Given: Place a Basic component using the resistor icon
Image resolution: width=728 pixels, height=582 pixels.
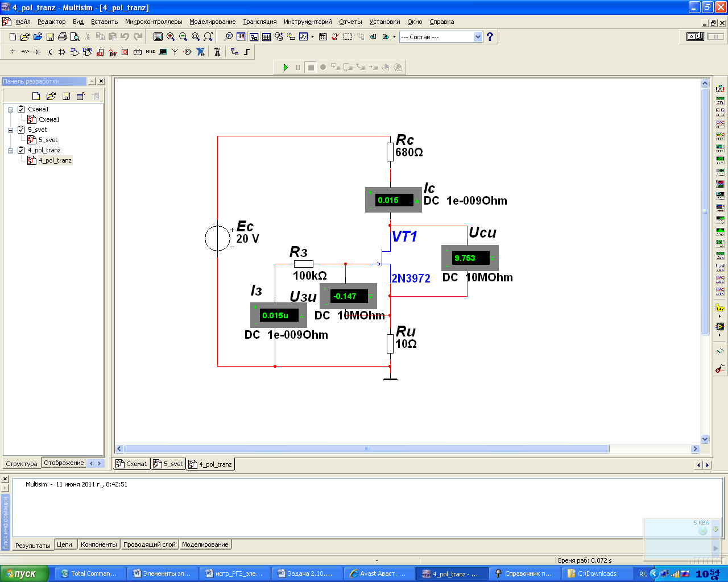Looking at the screenshot, I should (x=25, y=52).
